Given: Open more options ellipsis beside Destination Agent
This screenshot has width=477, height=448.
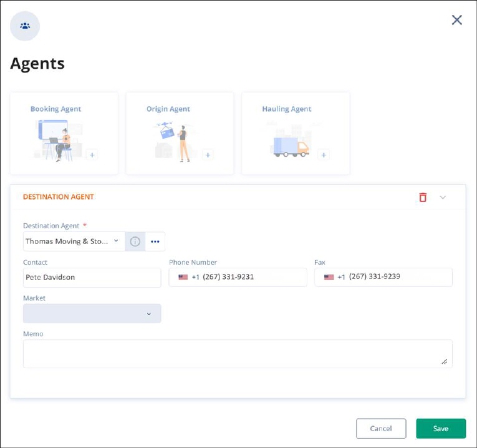Looking at the screenshot, I should click(x=155, y=241).
